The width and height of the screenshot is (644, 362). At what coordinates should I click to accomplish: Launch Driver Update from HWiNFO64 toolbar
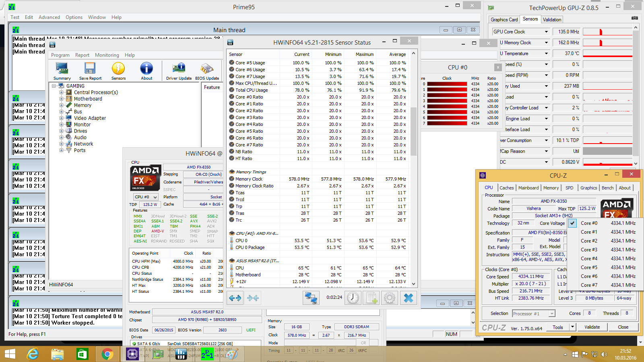tap(179, 71)
